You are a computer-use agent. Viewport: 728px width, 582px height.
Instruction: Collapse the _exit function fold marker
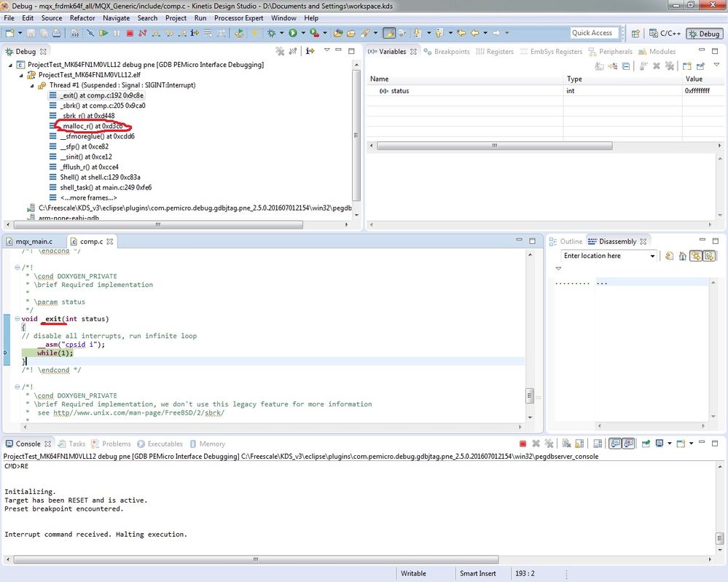[x=17, y=319]
